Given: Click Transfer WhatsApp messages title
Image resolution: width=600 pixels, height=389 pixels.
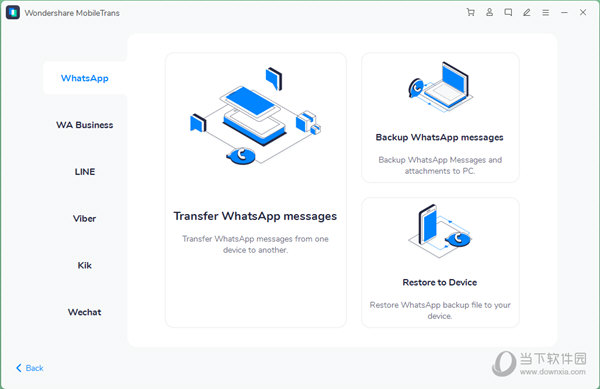Looking at the screenshot, I should [x=255, y=216].
